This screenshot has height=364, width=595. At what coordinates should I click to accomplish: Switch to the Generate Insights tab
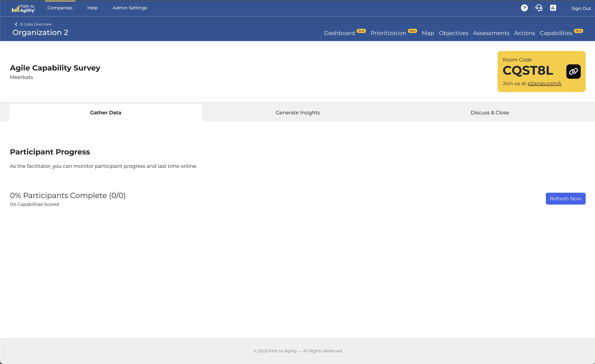coord(297,113)
